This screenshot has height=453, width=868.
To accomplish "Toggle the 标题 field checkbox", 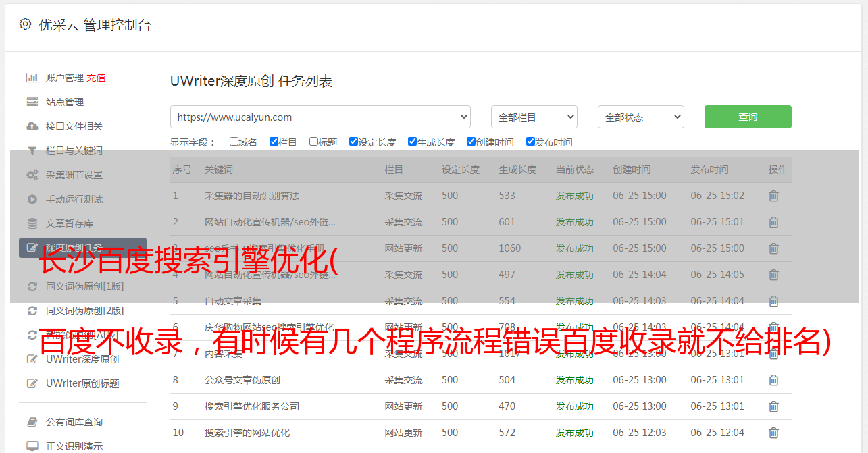I will coord(313,142).
